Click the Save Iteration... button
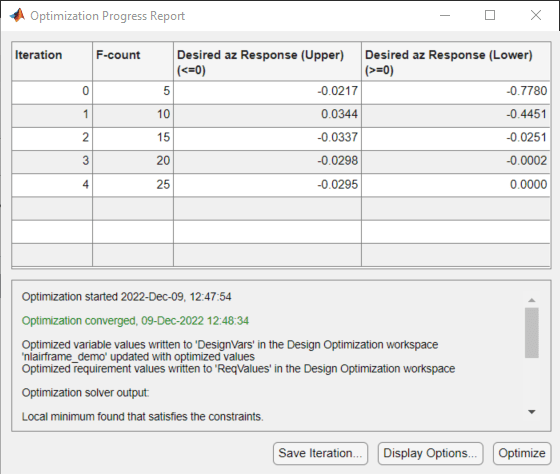This screenshot has width=560, height=474. pos(320,453)
